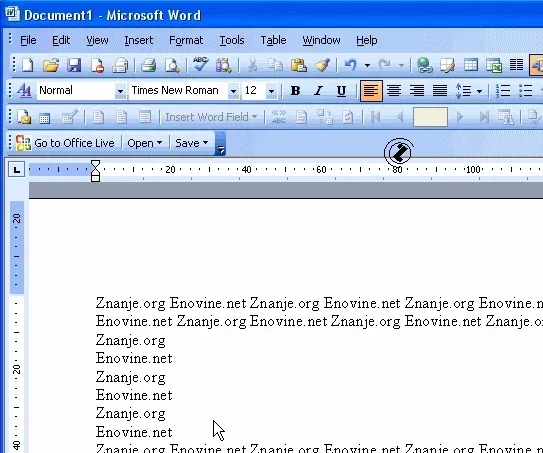Save the document using the floppy disk icon
This screenshot has height=453, width=543.
74,65
